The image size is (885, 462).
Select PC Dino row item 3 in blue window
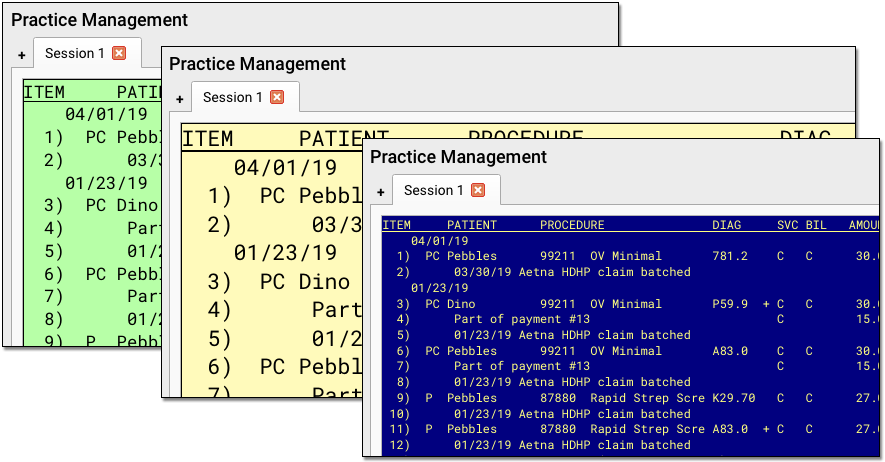point(630,304)
